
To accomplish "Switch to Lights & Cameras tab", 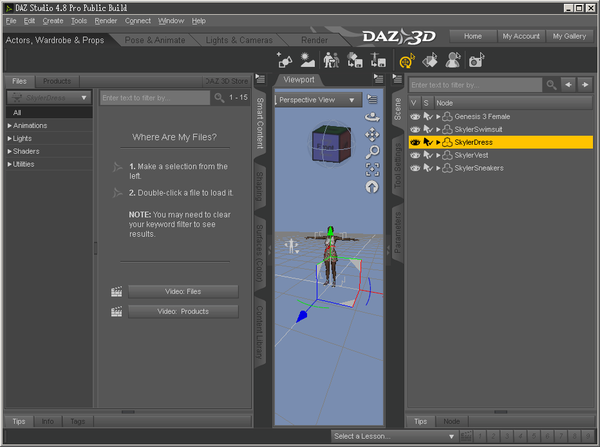I will pyautogui.click(x=239, y=40).
